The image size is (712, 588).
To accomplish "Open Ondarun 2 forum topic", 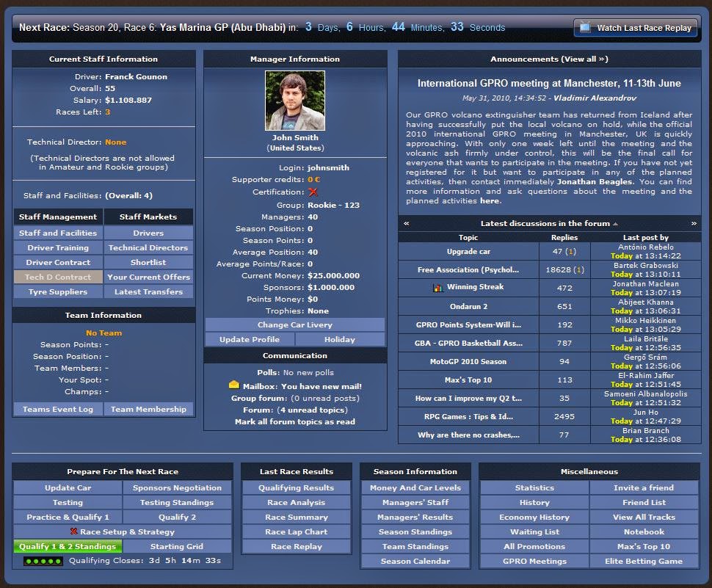I will point(468,307).
